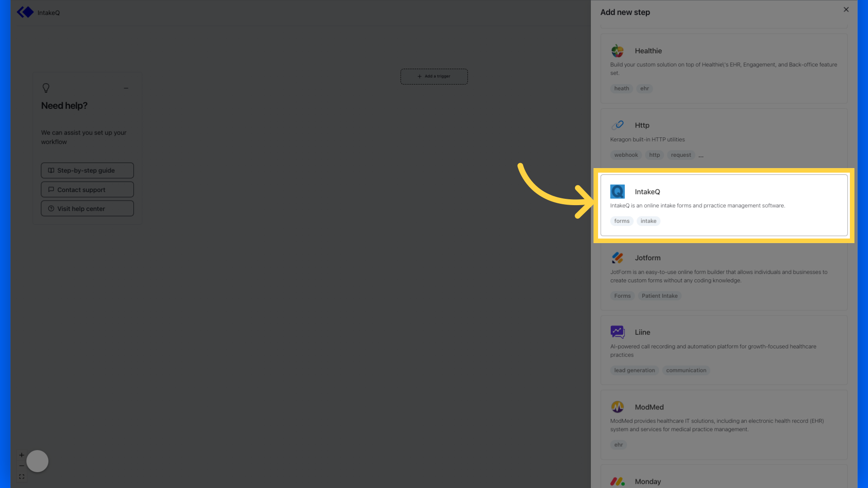The width and height of the screenshot is (868, 488).
Task: Fit workflow view to screen
Action: pos(22,477)
